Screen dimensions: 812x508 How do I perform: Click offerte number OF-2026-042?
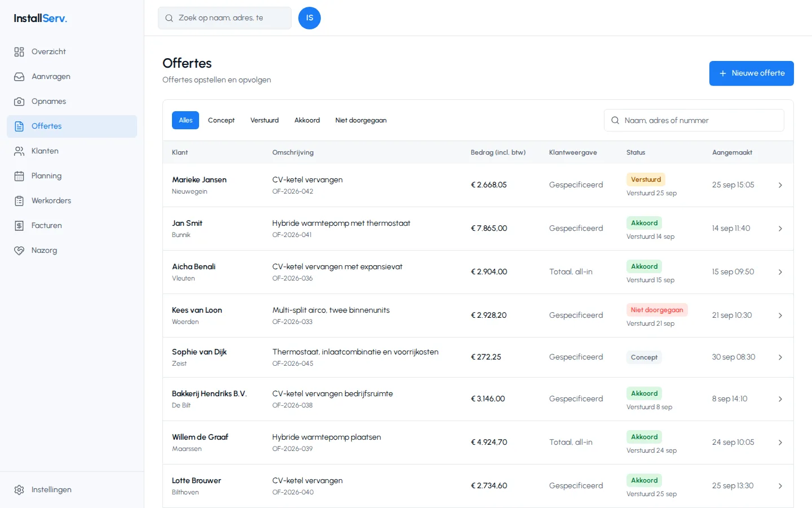(x=293, y=191)
